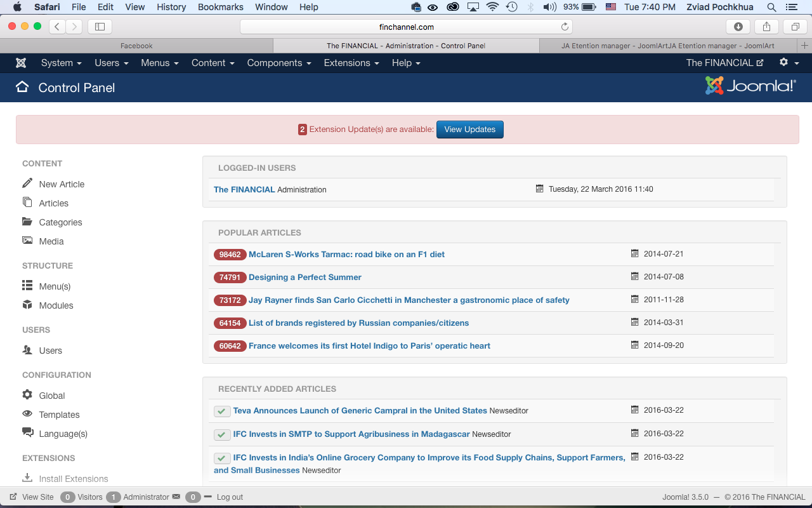Click the Time Machine menu bar icon
The height and width of the screenshot is (508, 812).
pyautogui.click(x=511, y=7)
